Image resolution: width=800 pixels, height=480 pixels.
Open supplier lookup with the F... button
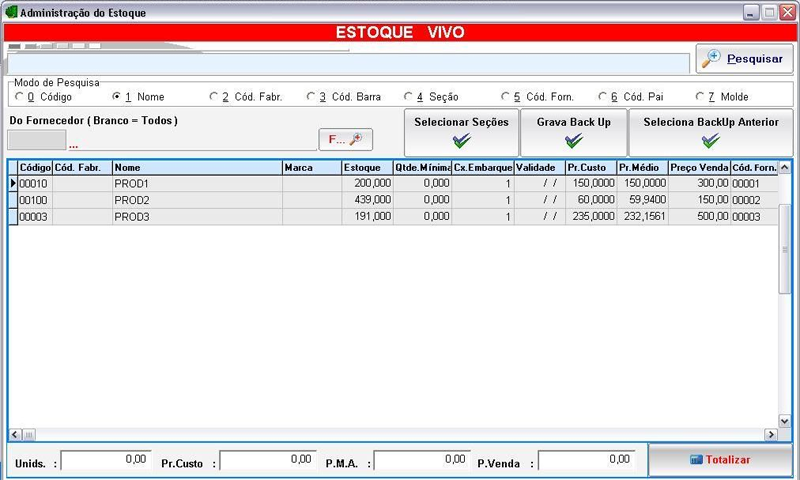coord(345,140)
